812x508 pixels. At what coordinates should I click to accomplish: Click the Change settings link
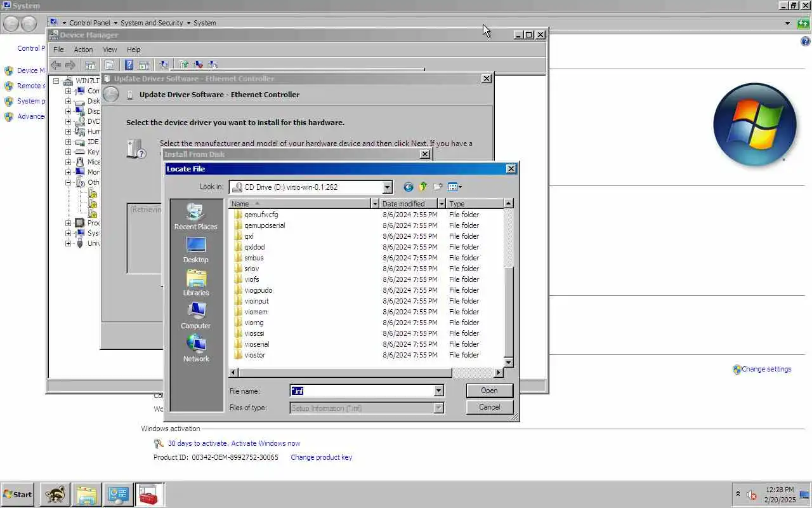tap(766, 369)
